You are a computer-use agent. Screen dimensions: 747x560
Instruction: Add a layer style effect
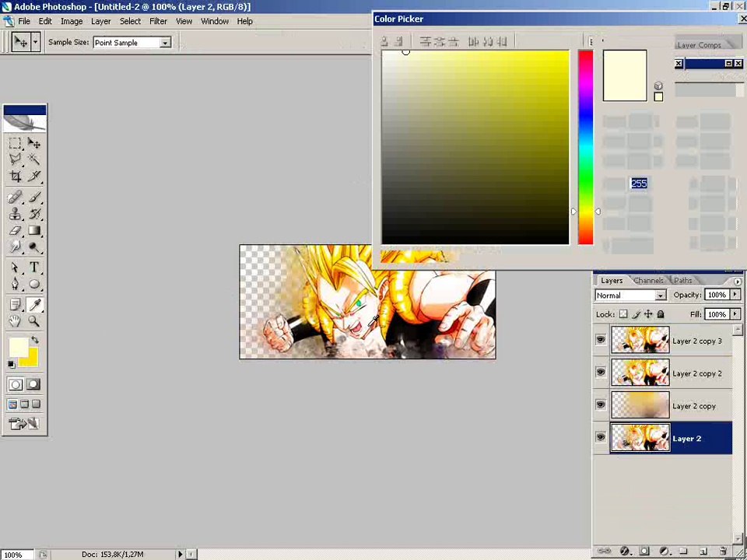[625, 551]
